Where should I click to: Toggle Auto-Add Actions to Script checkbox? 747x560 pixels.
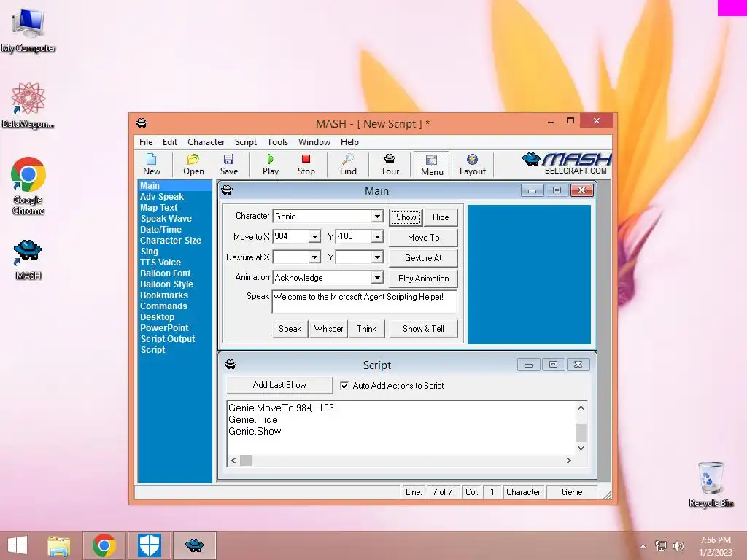click(344, 386)
